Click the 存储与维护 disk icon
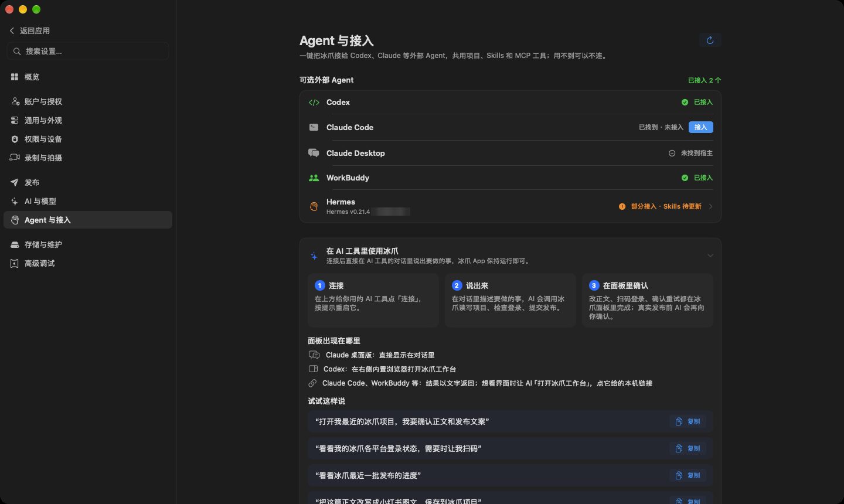 point(15,244)
